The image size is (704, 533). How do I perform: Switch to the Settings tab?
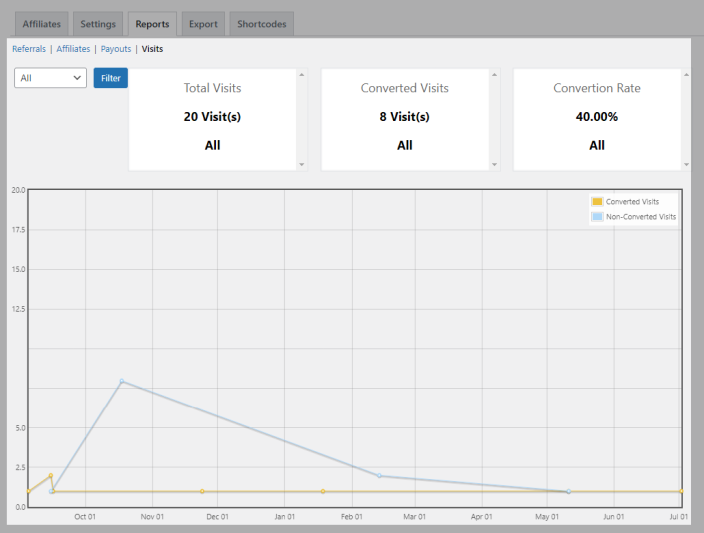pos(98,24)
